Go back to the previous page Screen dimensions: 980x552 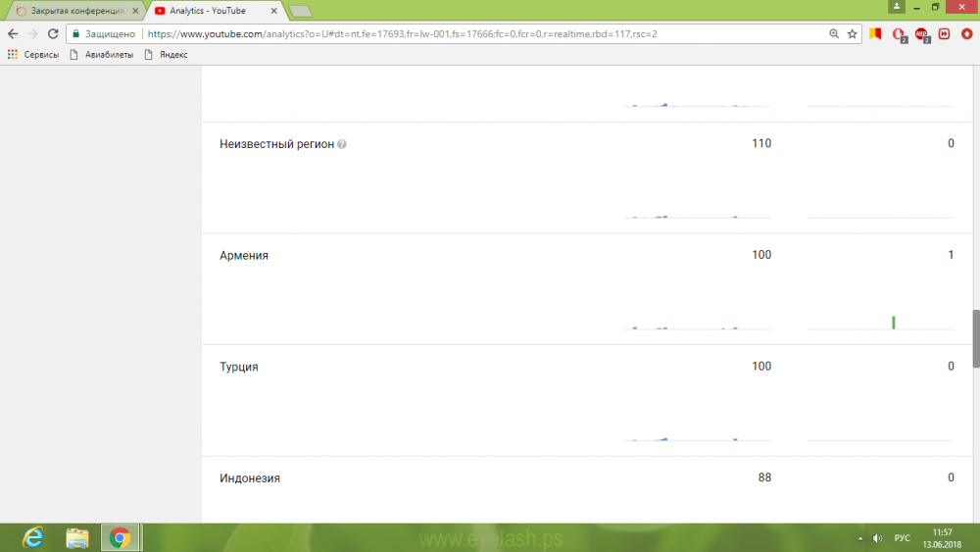coord(13,33)
